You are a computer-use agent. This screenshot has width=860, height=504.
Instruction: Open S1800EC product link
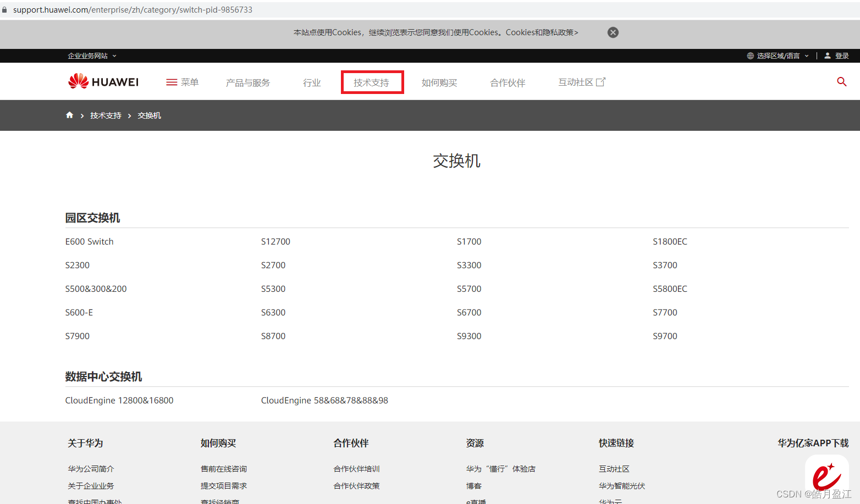pyautogui.click(x=670, y=241)
